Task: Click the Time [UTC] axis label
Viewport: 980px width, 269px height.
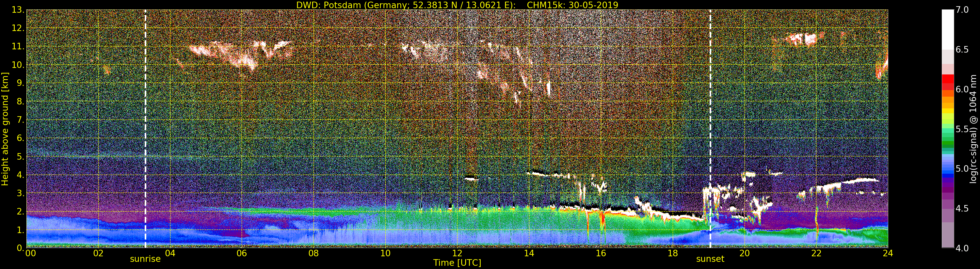Action: tap(457, 263)
